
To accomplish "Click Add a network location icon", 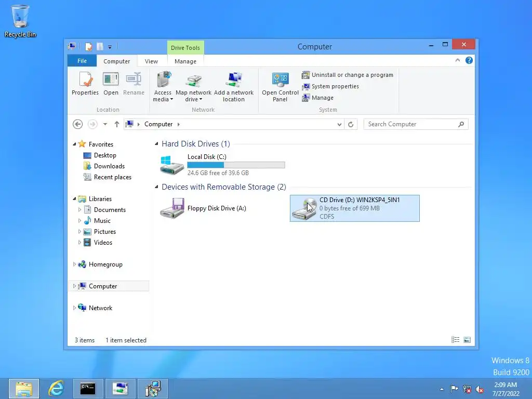I will 234,87.
